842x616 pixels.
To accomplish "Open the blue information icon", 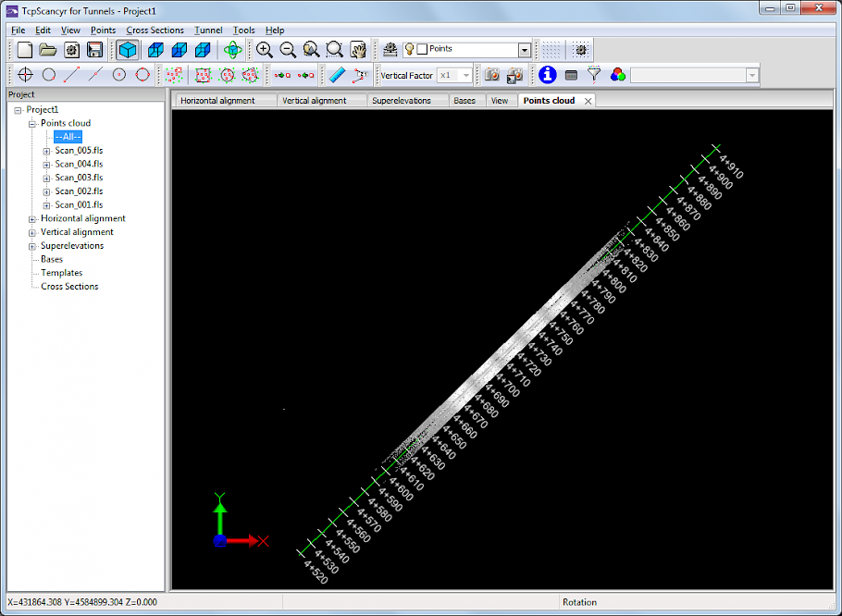I will [x=548, y=75].
